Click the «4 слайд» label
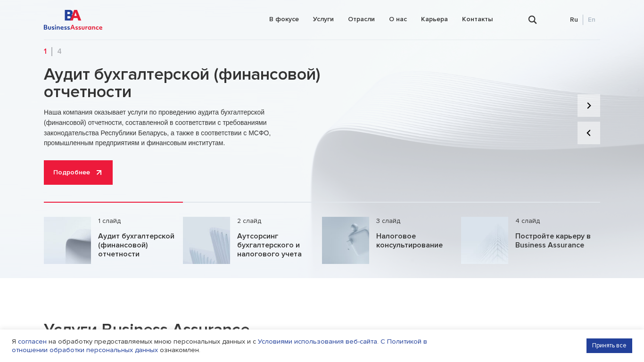Image resolution: width=644 pixels, height=362 pixels. click(x=528, y=221)
